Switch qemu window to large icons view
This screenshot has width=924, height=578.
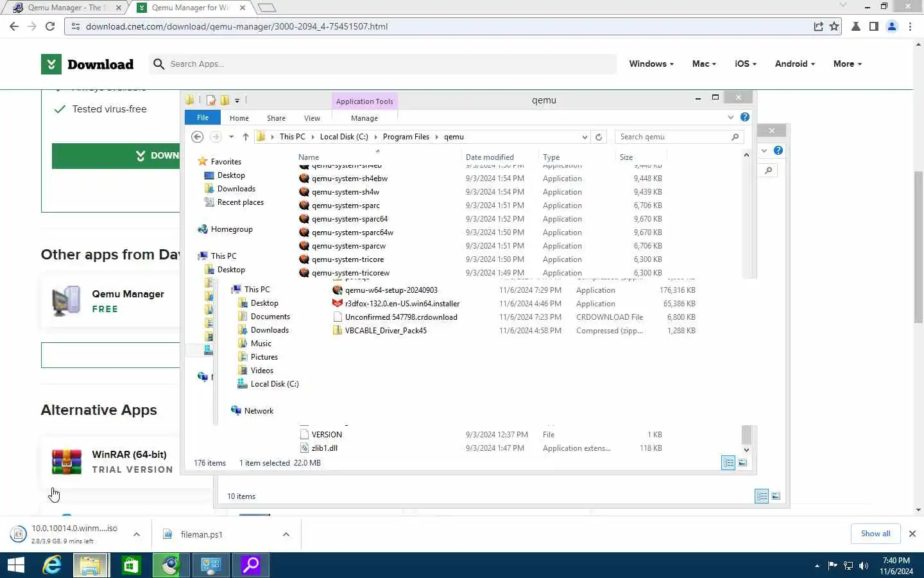coord(742,462)
